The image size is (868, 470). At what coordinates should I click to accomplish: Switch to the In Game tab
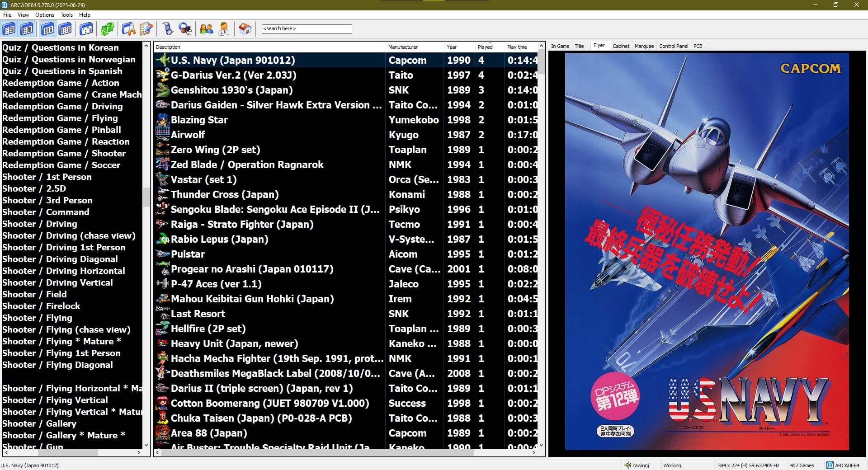[560, 46]
